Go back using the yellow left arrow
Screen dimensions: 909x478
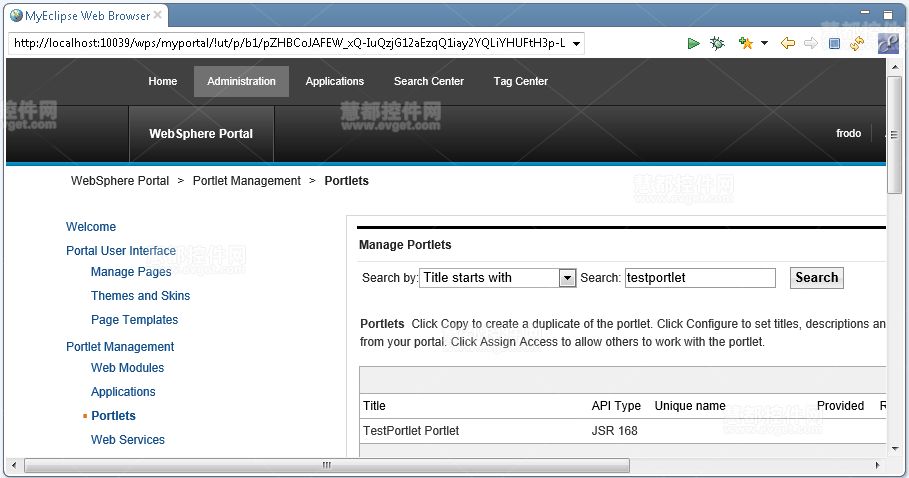[787, 43]
